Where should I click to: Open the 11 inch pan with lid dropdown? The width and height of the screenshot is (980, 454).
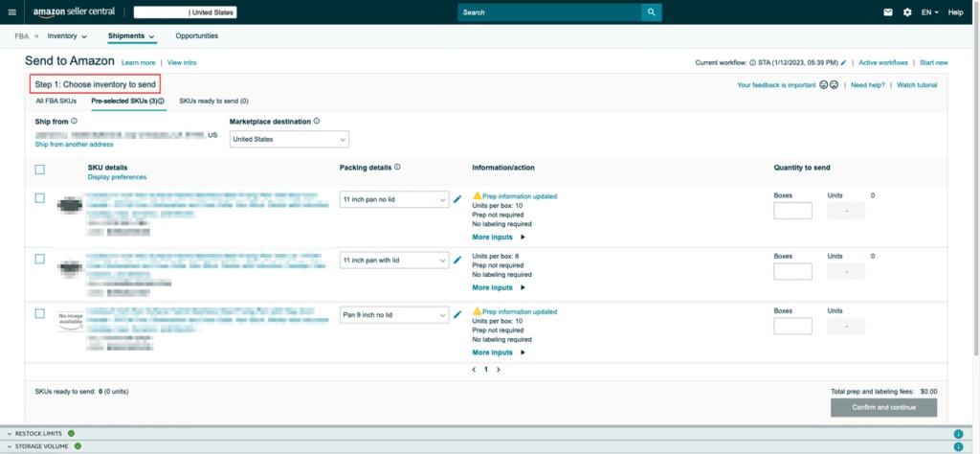[394, 261]
